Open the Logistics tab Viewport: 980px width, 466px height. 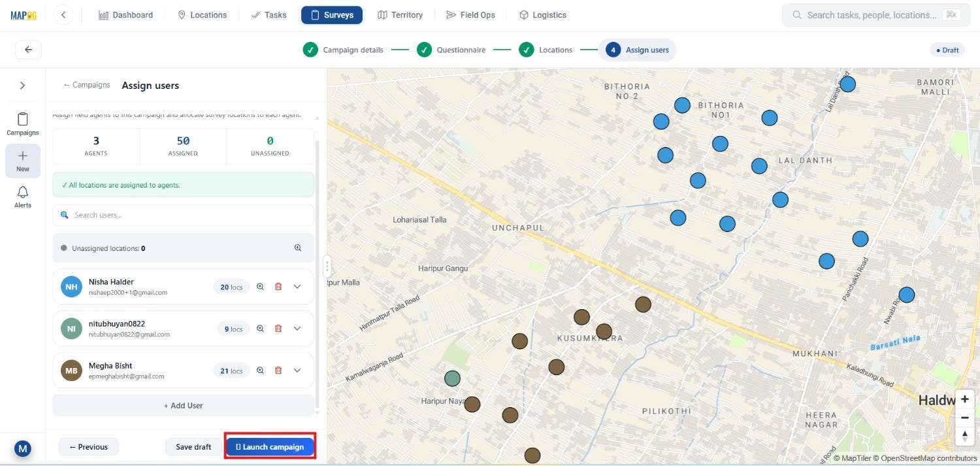click(x=542, y=15)
